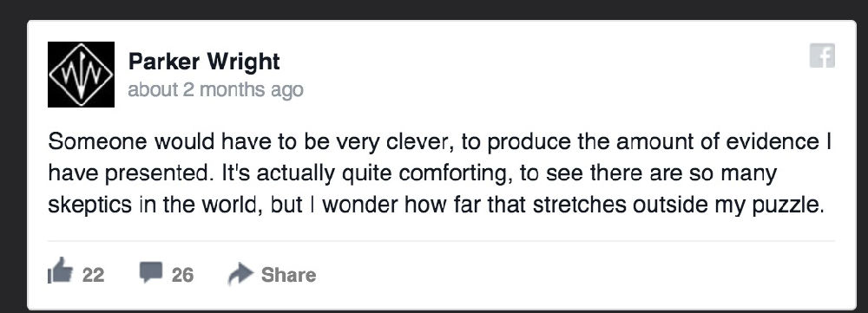Image resolution: width=868 pixels, height=313 pixels.
Task: Click the line starting "have presented"
Action: [412, 173]
